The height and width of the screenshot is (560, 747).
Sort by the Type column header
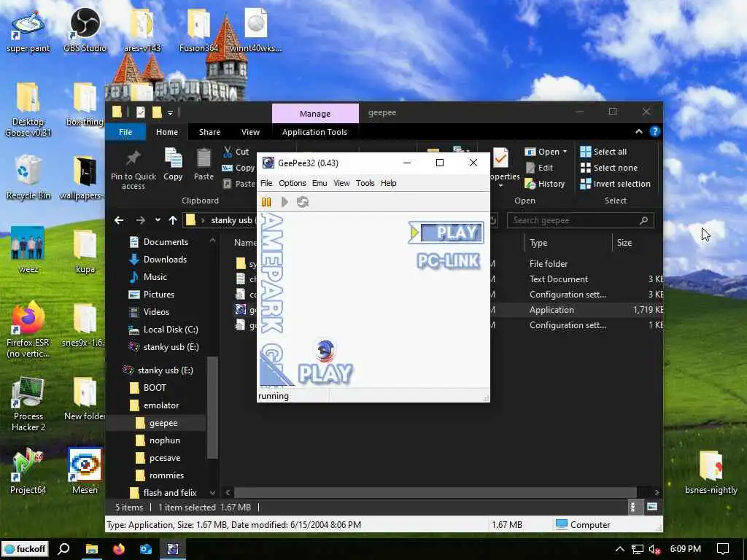tap(567, 243)
